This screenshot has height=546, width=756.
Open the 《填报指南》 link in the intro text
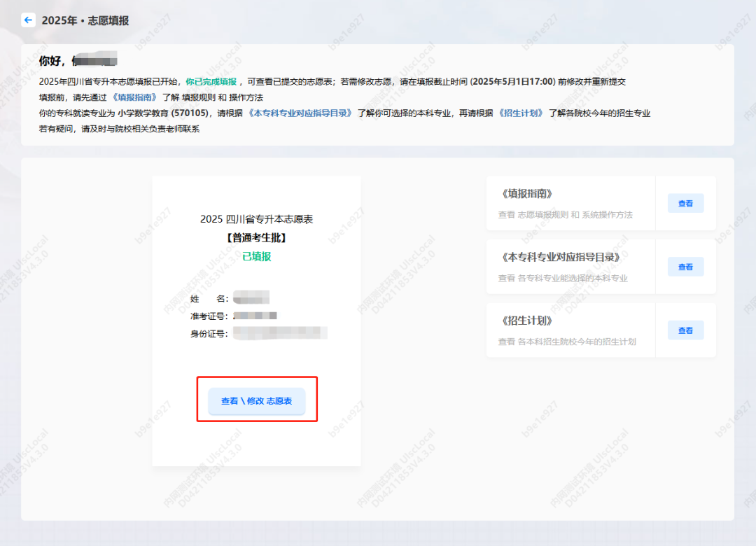(x=134, y=97)
